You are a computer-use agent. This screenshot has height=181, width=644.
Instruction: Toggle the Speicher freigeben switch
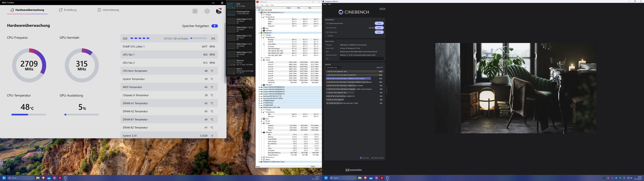click(x=214, y=26)
